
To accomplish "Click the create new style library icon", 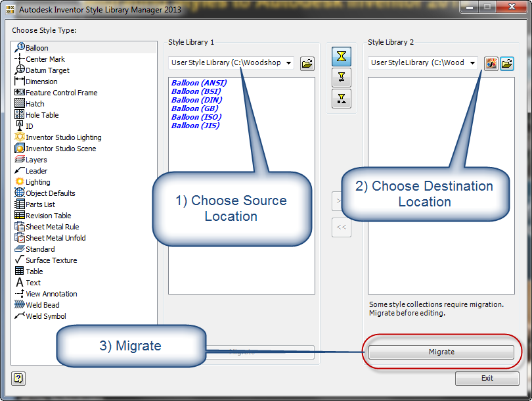I will 491,63.
